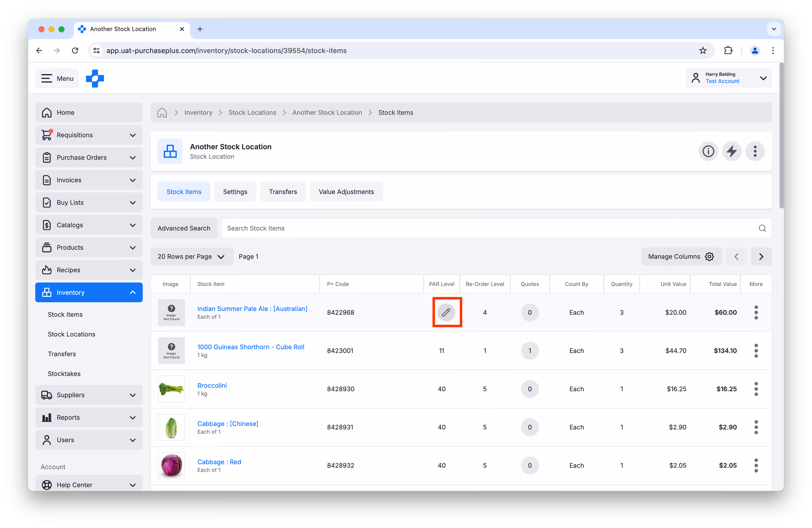Open the 20 Rows per Page dropdown
The width and height of the screenshot is (812, 528).
click(192, 256)
